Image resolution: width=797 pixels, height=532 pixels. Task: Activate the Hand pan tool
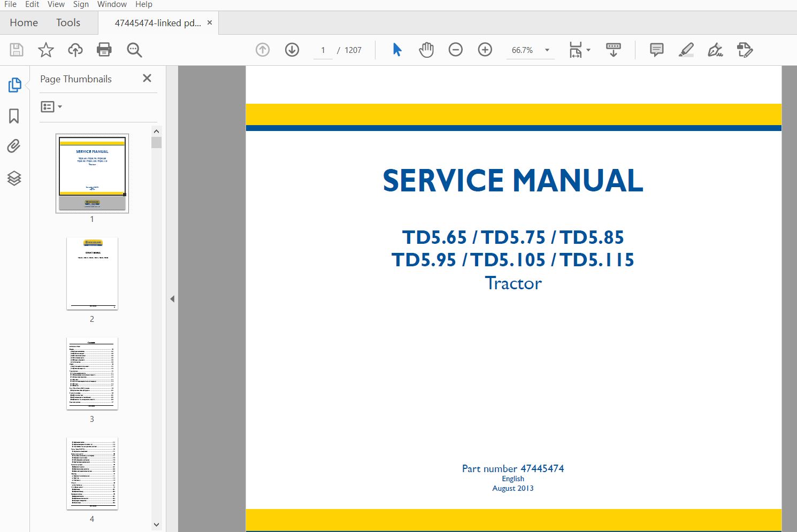pyautogui.click(x=426, y=50)
